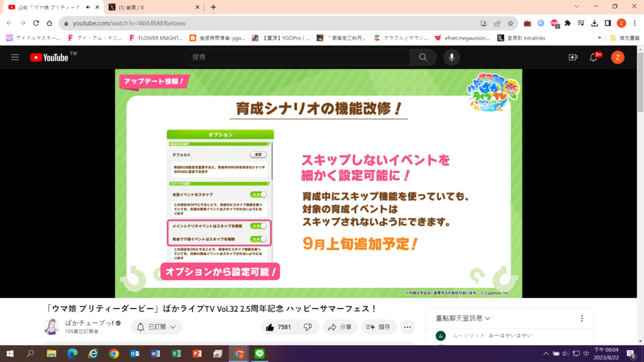Click the YouTube search magnifier button

423,57
